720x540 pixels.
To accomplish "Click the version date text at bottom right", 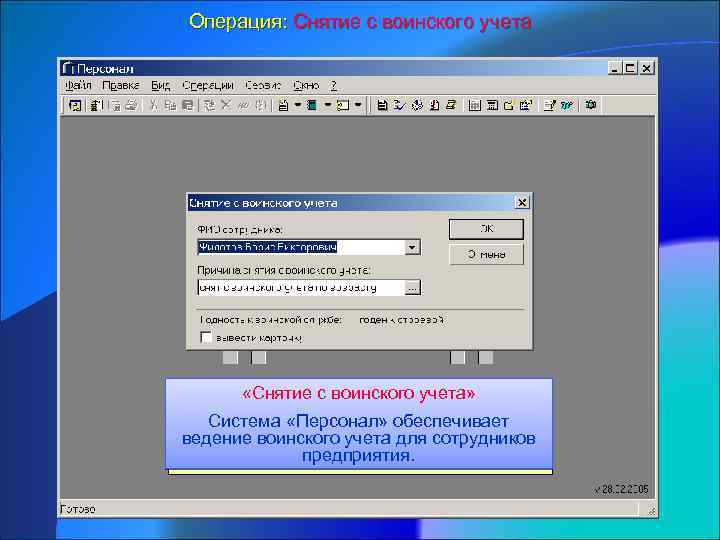I will point(621,489).
